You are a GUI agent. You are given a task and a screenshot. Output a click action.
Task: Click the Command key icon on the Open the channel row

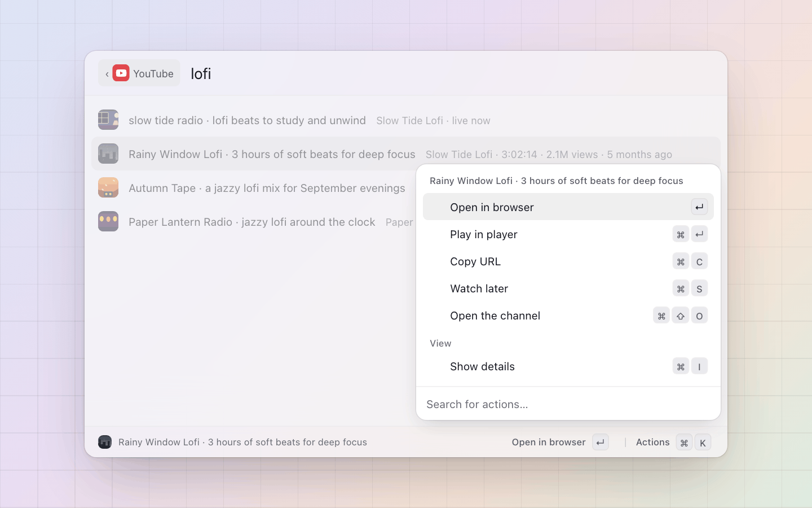coord(661,316)
